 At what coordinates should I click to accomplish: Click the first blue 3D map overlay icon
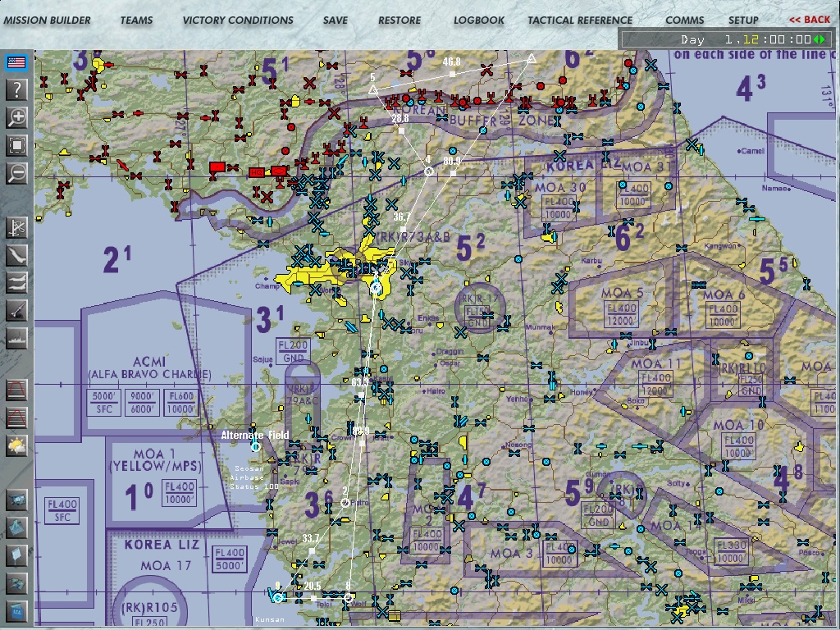16,500
